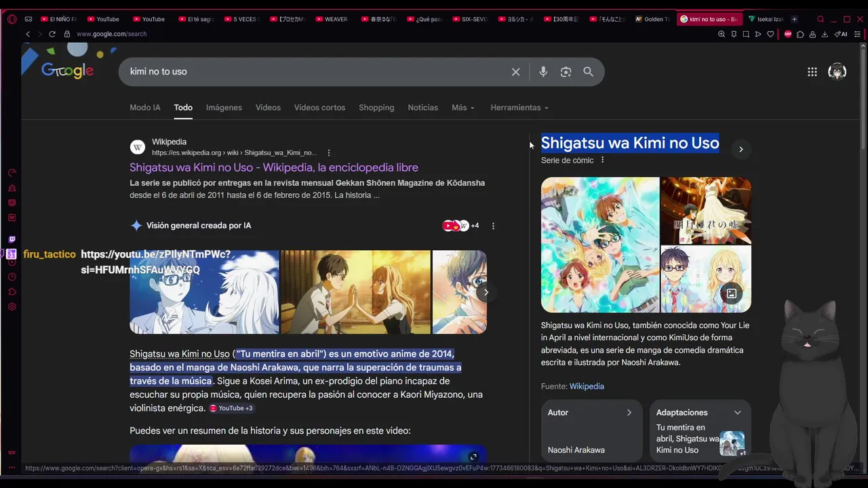The height and width of the screenshot is (488, 868).
Task: Open new tab with plus button
Action: (x=795, y=19)
